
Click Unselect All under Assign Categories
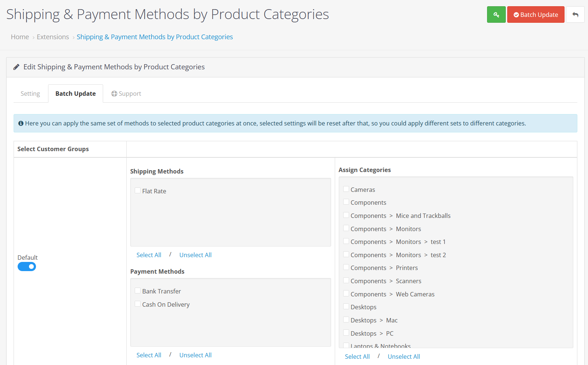[x=404, y=357]
